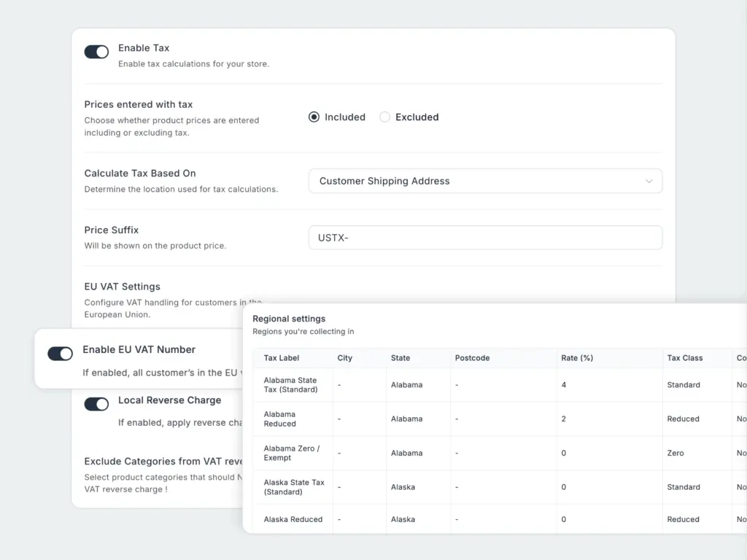The height and width of the screenshot is (560, 747).
Task: Open the Customer Shipping Address dropdown
Action: pyautogui.click(x=485, y=181)
